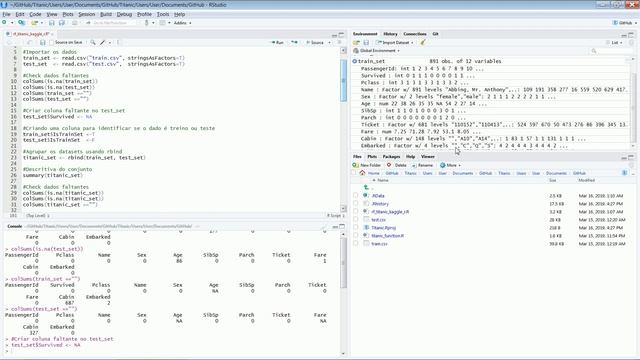Click the Re-run previous code icon
This screenshot has width=640, height=360.
tap(294, 42)
